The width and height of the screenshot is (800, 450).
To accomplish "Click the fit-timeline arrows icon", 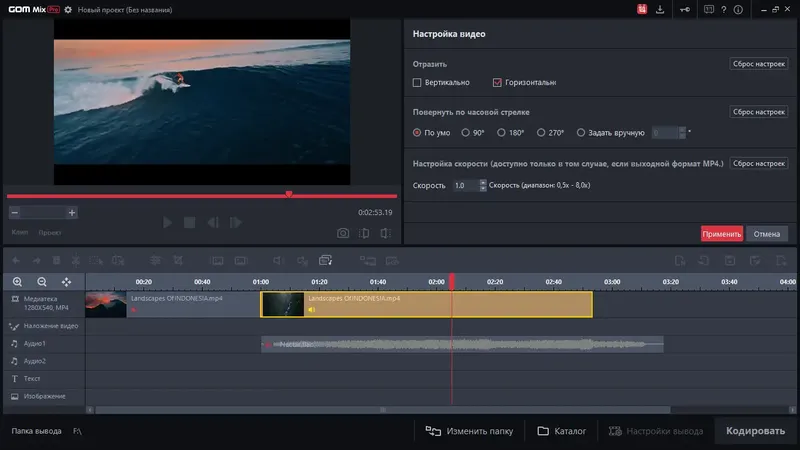I will (x=67, y=282).
